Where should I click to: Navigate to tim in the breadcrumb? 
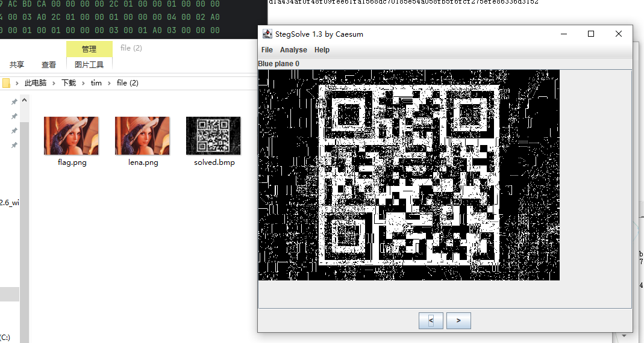[96, 83]
